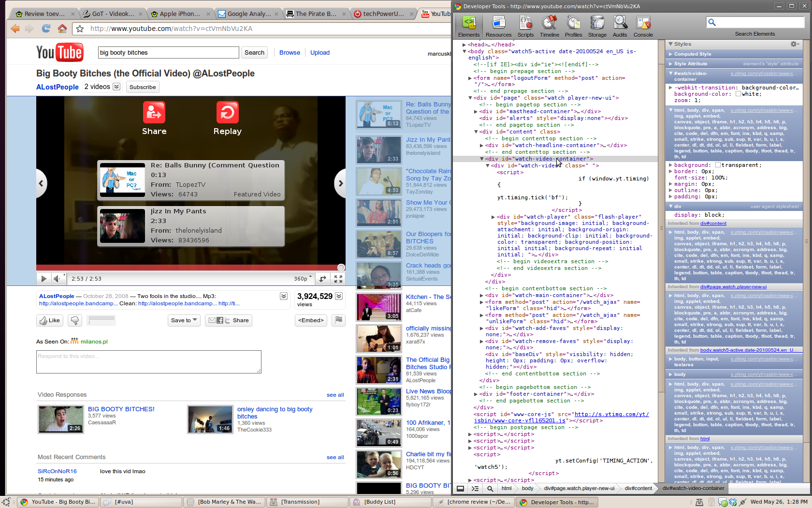This screenshot has height=508, width=812.
Task: Click the Respond to this video textbox
Action: (x=149, y=362)
